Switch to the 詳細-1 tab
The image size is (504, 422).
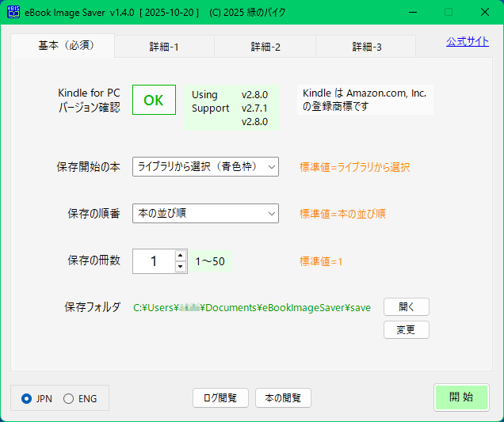(x=164, y=47)
